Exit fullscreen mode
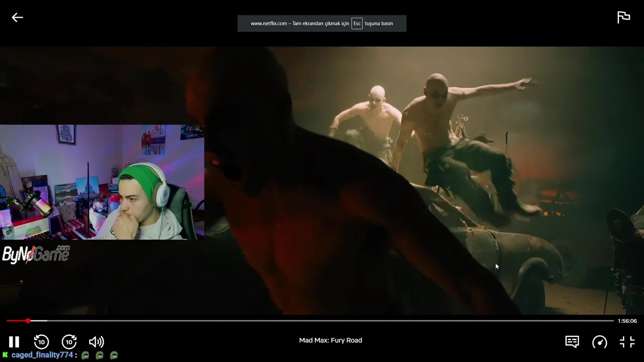Viewport: 644px width, 362px height. 627,342
